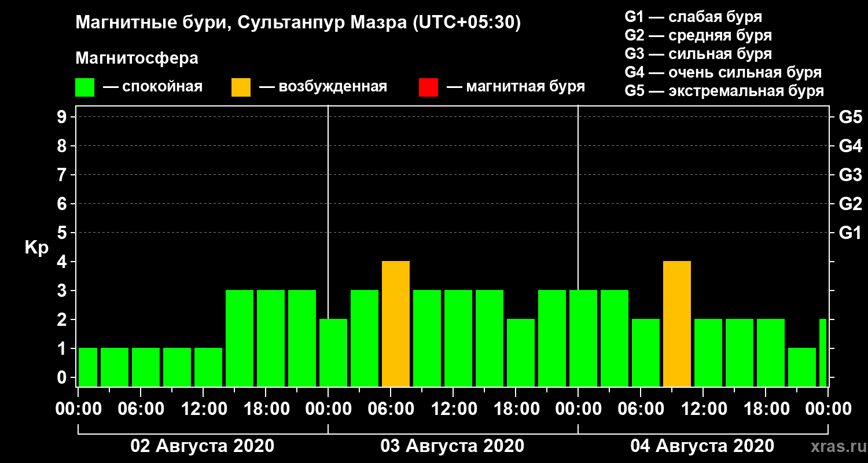868x463 pixels.
Task: Click the '18:00' time label under 02 August
Action: (266, 409)
